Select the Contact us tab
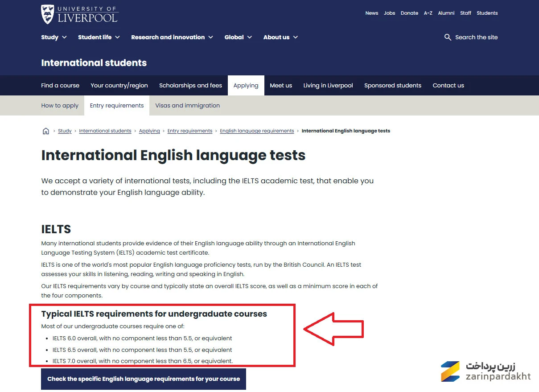 click(448, 85)
